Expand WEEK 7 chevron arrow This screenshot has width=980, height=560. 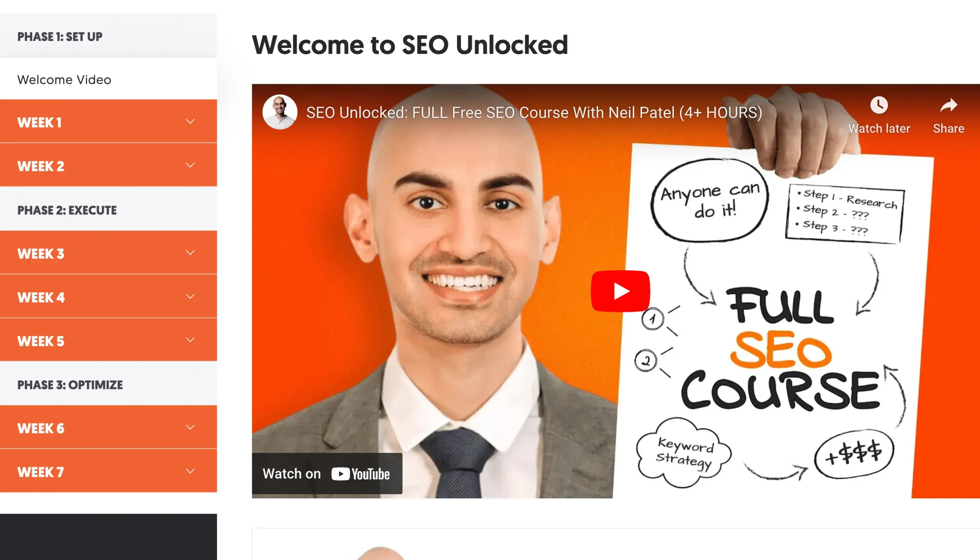190,471
